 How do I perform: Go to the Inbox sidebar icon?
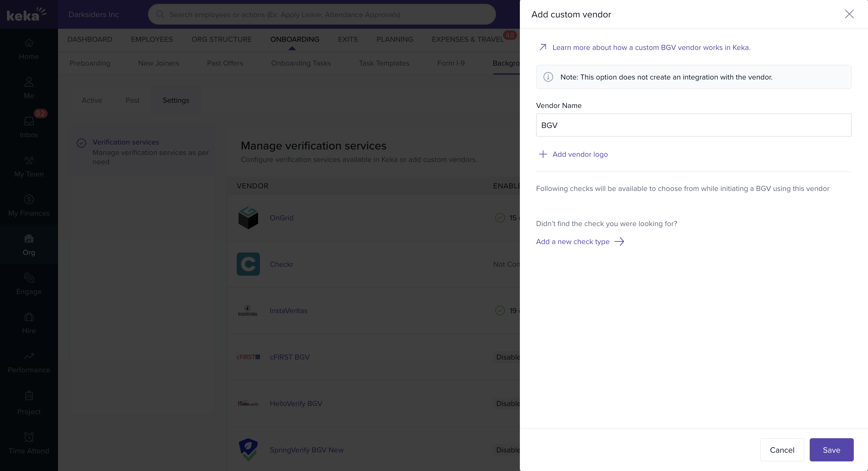tap(29, 121)
